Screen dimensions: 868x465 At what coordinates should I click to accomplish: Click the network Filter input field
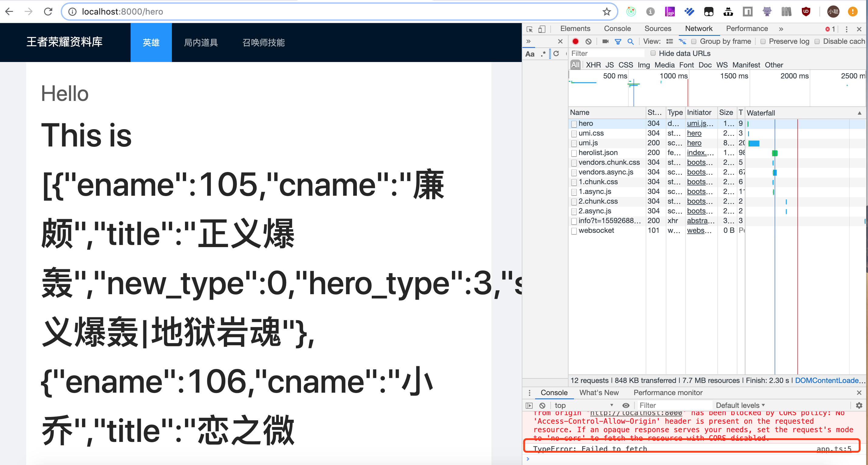[x=607, y=53]
